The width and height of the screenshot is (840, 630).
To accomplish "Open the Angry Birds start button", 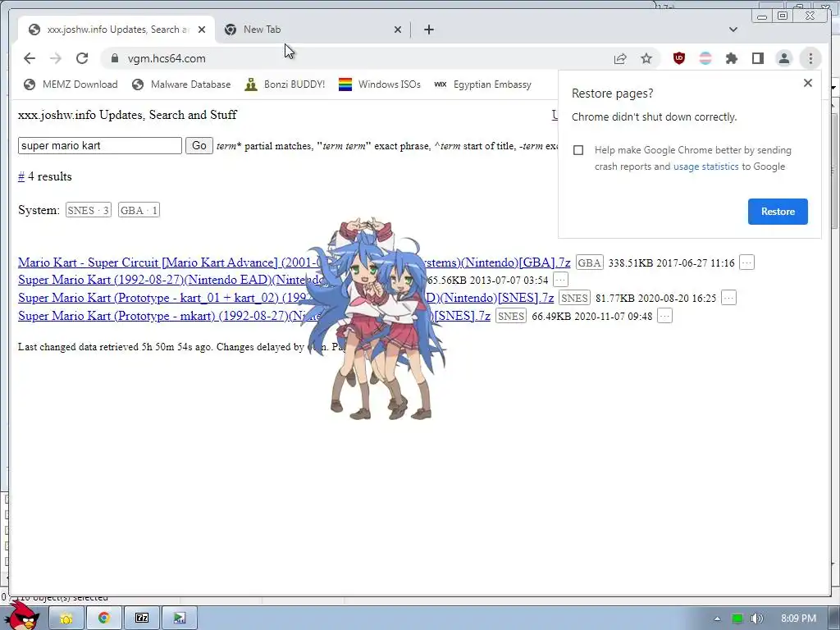I will click(21, 616).
